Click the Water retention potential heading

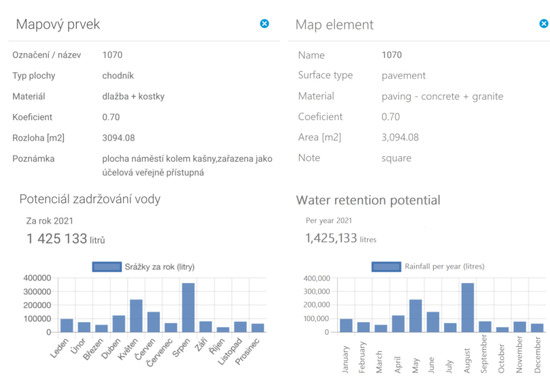click(368, 200)
